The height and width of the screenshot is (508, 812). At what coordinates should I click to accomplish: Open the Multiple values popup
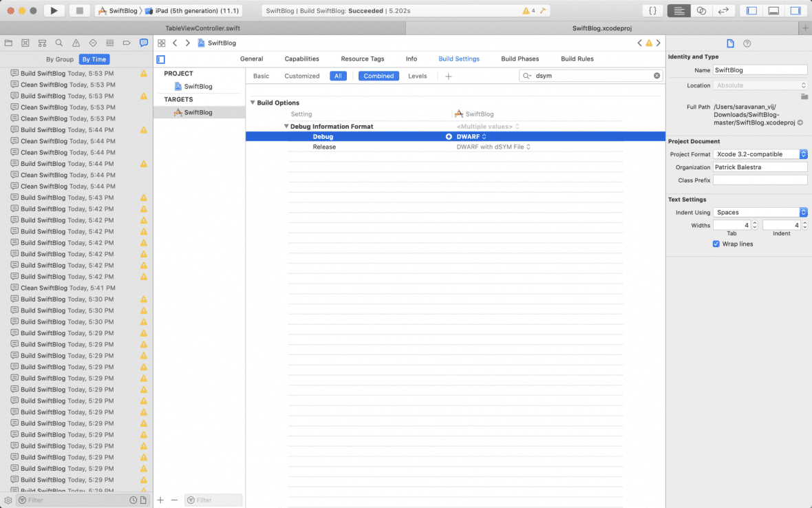coord(488,127)
